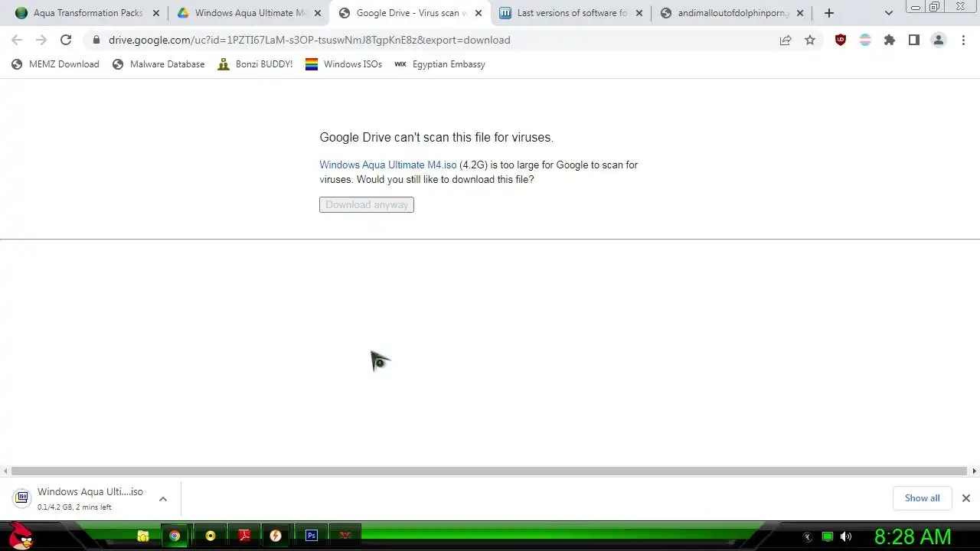980x551 pixels.
Task: Close the Aqua Transformation Packs tab
Action: tap(156, 13)
